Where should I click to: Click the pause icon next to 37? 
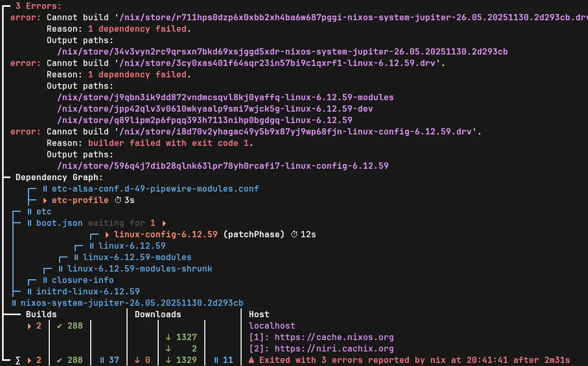tap(102, 360)
